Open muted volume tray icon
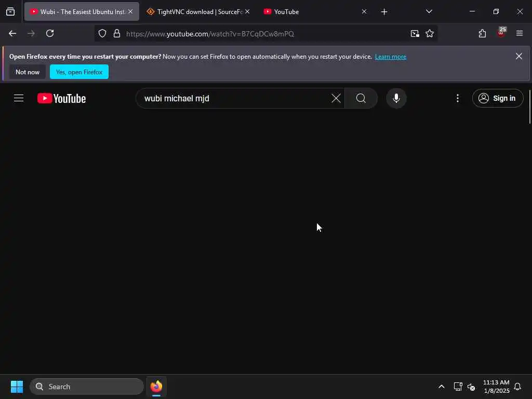 coord(471,387)
